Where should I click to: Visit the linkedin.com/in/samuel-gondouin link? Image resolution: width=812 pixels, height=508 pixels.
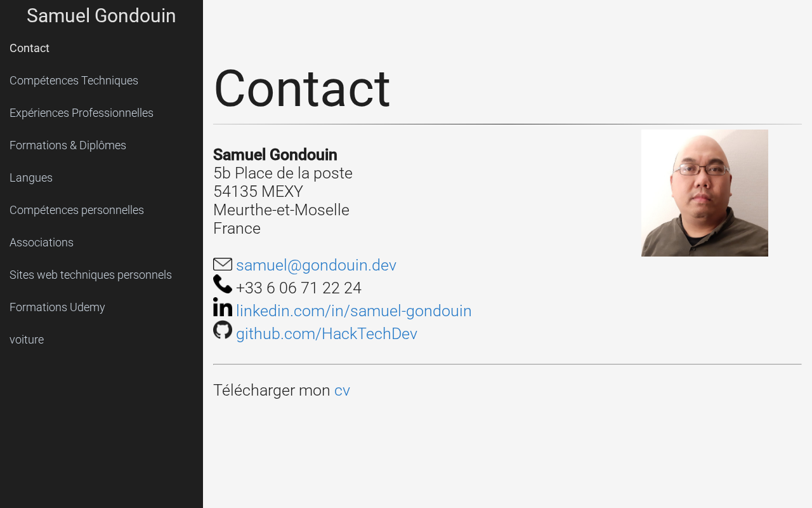tap(353, 311)
